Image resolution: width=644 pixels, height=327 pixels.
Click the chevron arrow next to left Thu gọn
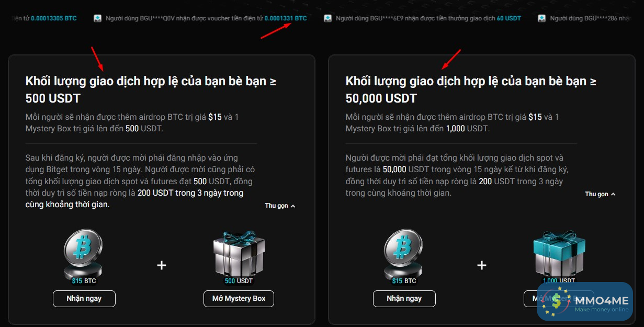click(x=293, y=206)
